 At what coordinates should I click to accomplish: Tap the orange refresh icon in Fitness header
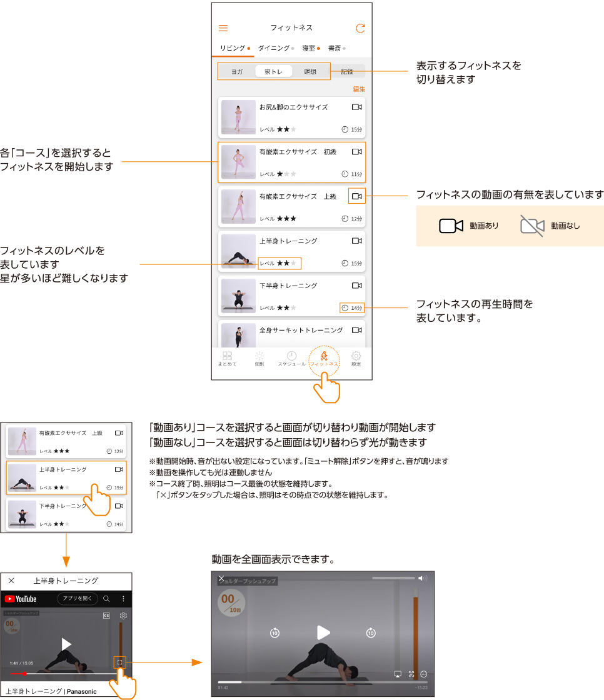click(x=360, y=28)
